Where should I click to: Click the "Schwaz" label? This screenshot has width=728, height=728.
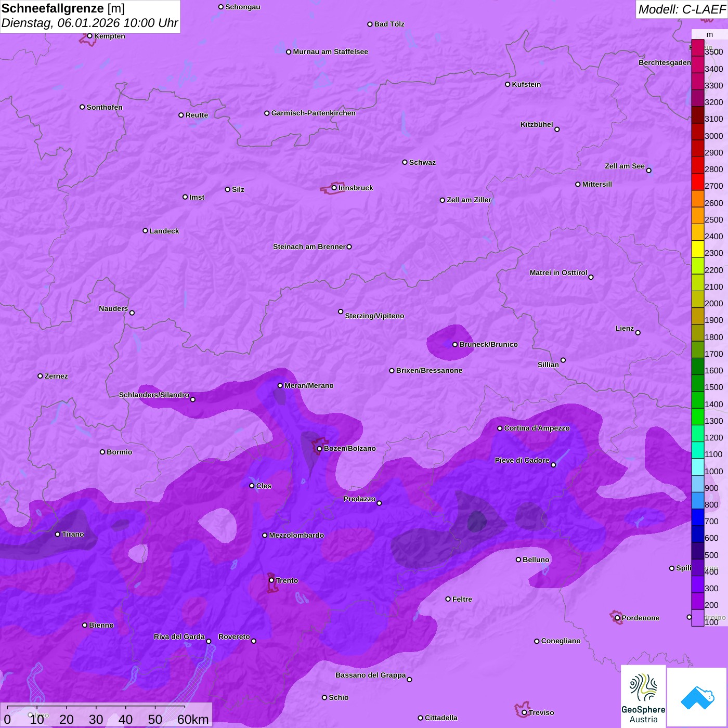point(422,162)
